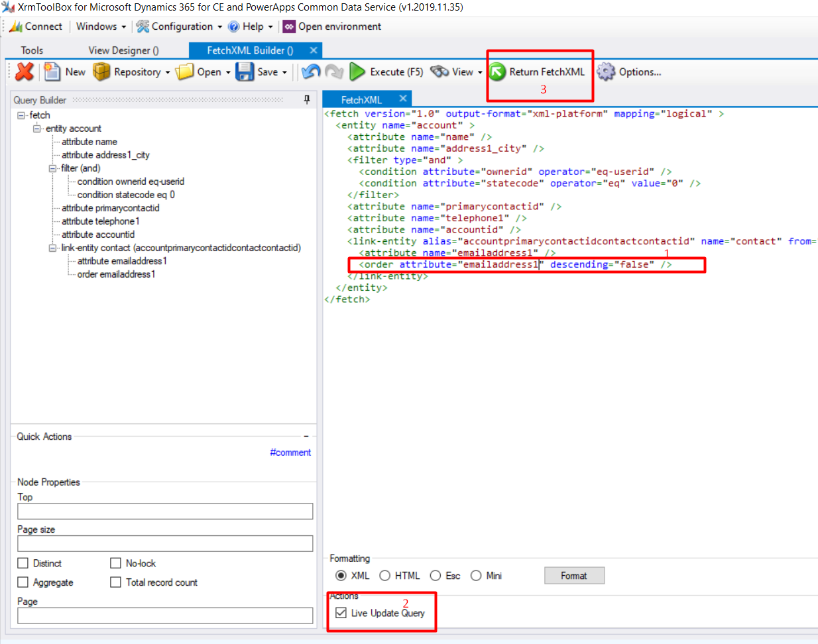818x644 pixels.
Task: Click the red X close tool icon
Action: tap(25, 72)
